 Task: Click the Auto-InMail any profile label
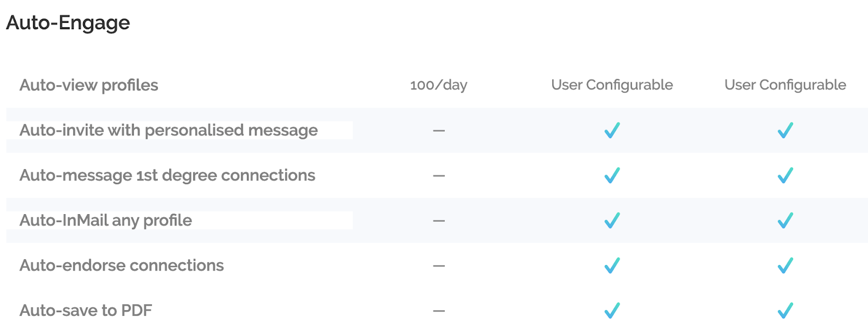(106, 220)
